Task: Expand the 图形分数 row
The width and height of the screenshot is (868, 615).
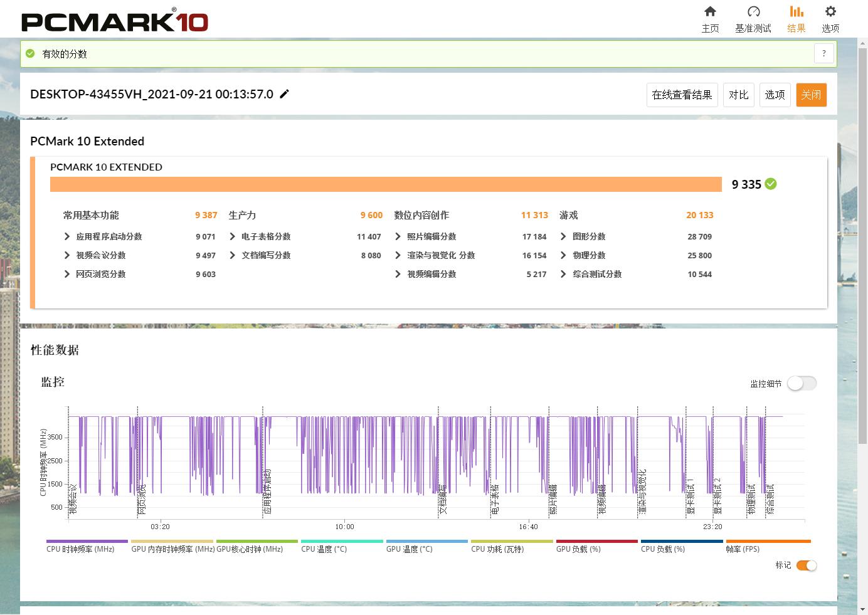Action: pyautogui.click(x=563, y=236)
